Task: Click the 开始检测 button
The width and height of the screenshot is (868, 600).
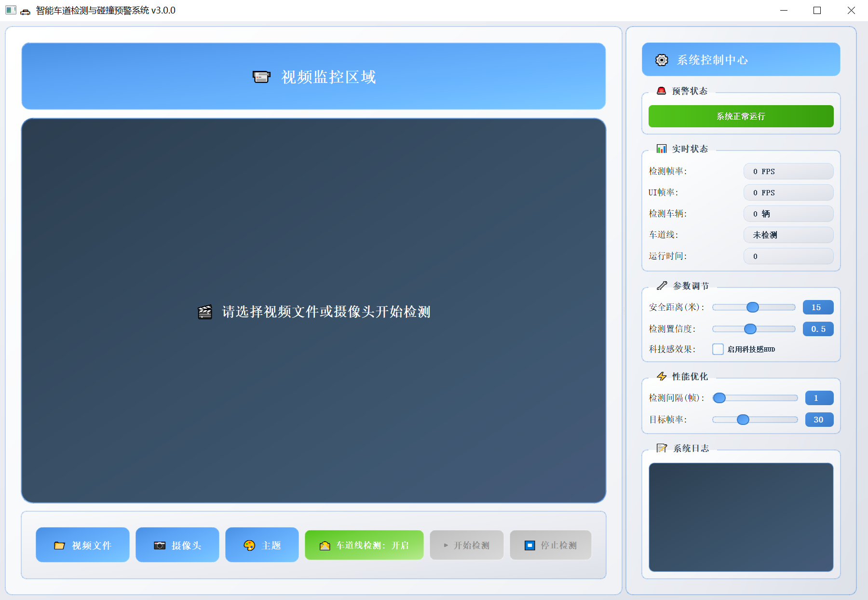Action: click(467, 545)
